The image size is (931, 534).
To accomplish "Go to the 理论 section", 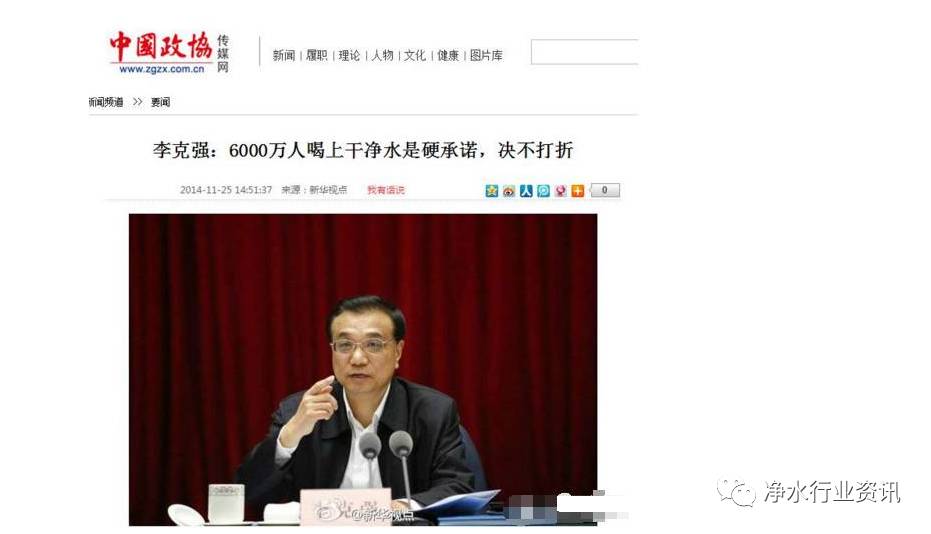I will 349,55.
